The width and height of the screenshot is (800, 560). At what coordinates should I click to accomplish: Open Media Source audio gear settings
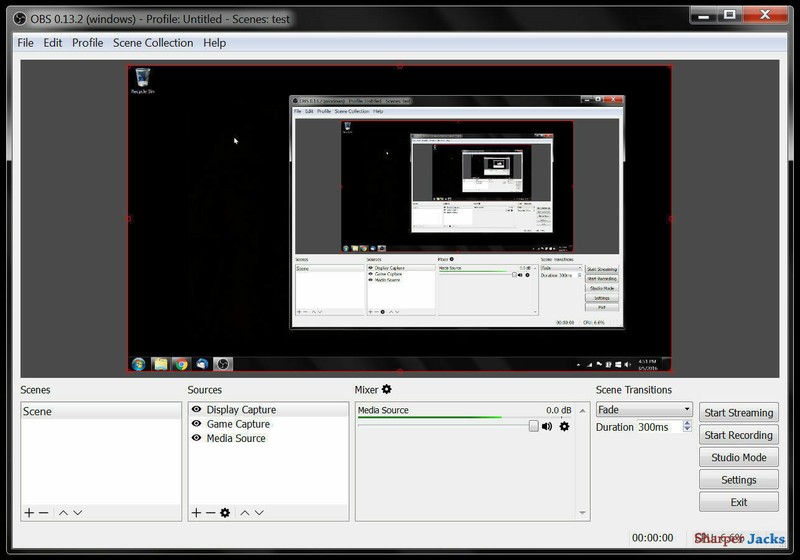564,426
